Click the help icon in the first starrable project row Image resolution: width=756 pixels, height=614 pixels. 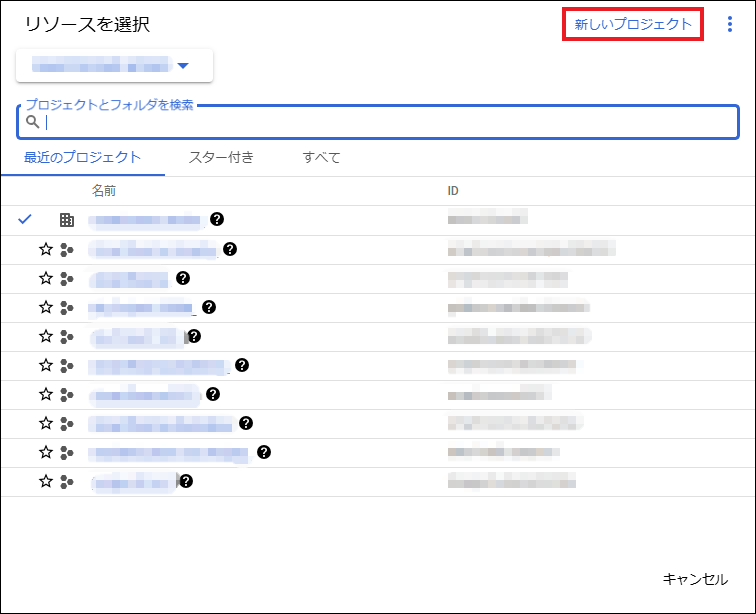(229, 249)
